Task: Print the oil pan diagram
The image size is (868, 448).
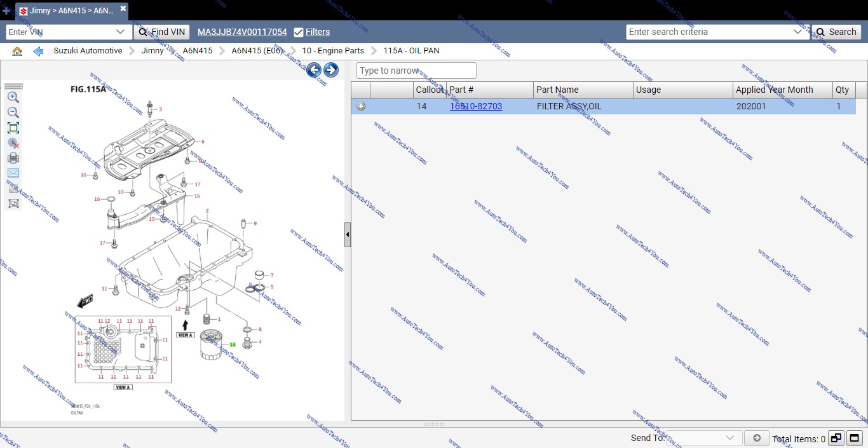Action: [13, 158]
